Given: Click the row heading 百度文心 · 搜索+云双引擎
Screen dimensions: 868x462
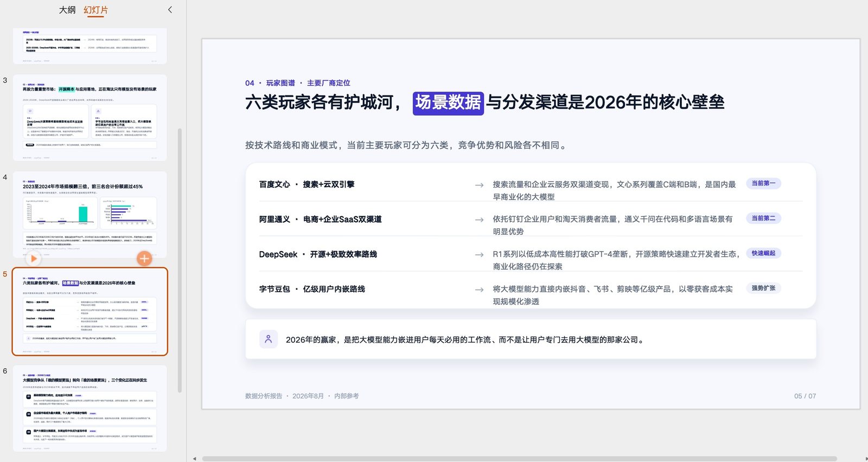Looking at the screenshot, I should 307,184.
